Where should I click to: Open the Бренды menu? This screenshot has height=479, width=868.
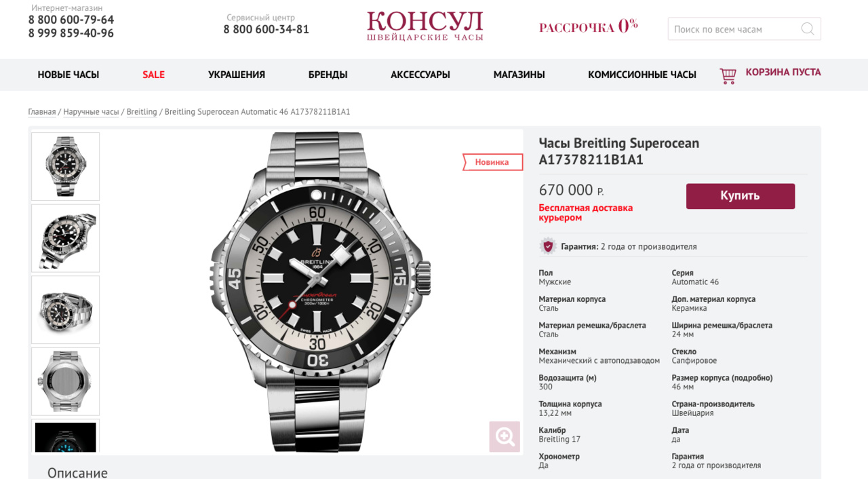tap(328, 75)
